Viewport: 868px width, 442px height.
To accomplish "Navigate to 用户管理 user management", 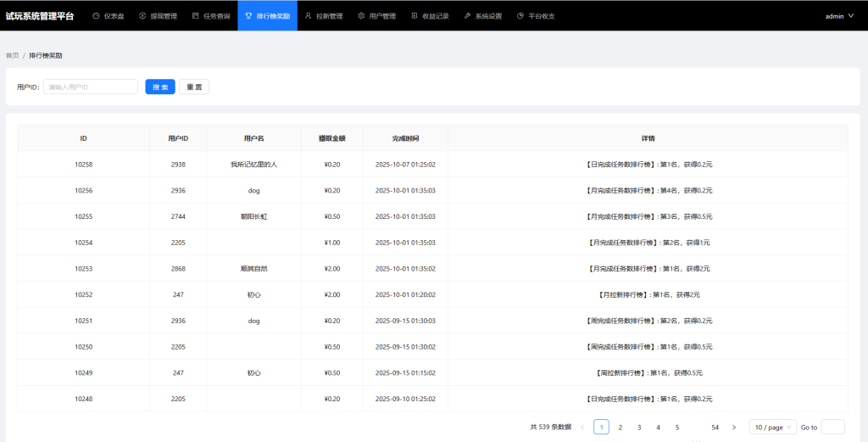I will coord(377,16).
